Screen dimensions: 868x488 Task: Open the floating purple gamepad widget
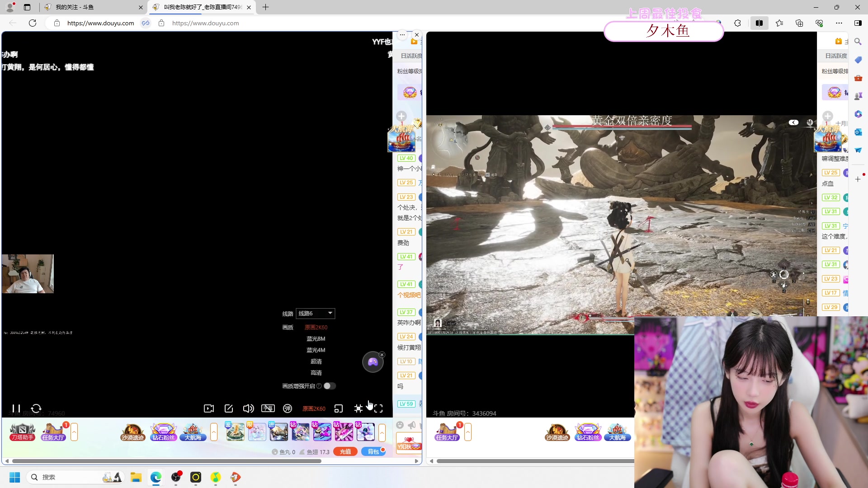click(373, 362)
